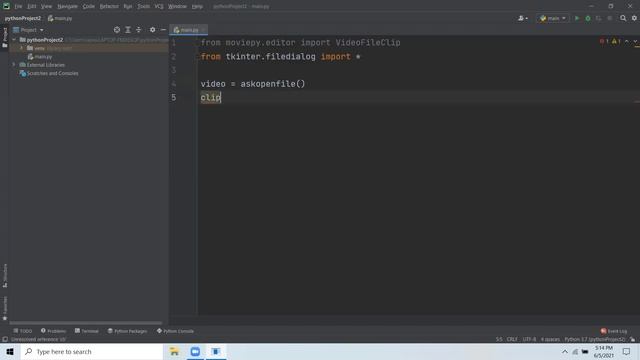Screen dimensions: 640x360
Task: Expand the venv folder
Action: click(22, 48)
